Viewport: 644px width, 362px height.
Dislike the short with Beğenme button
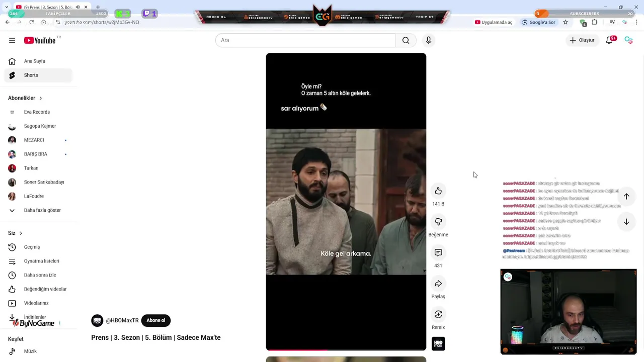438,222
